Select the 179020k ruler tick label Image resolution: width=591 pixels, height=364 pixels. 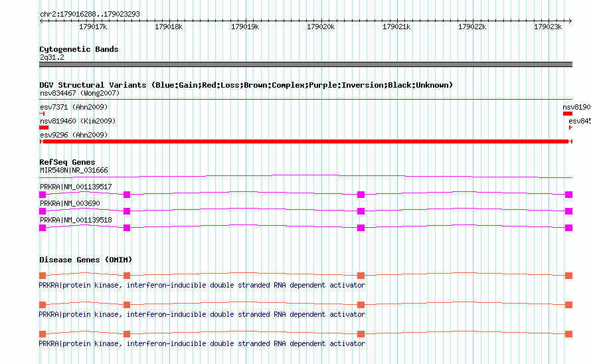(321, 27)
